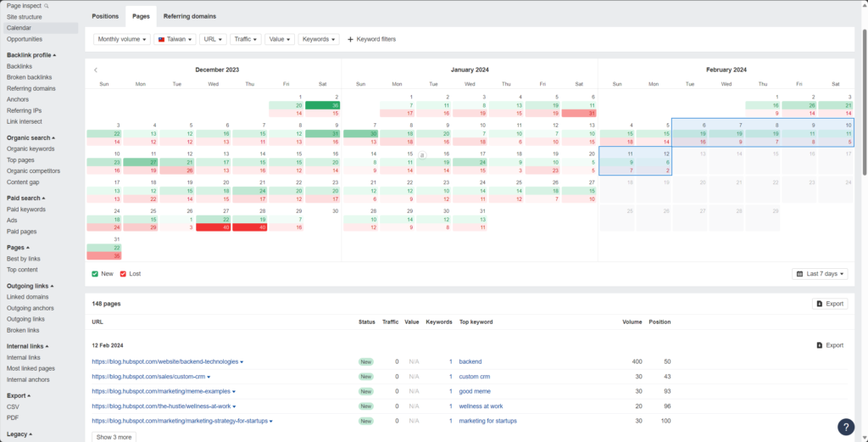The image size is (868, 442).
Task: Click the marker icon near January 15
Action: pyautogui.click(x=422, y=155)
